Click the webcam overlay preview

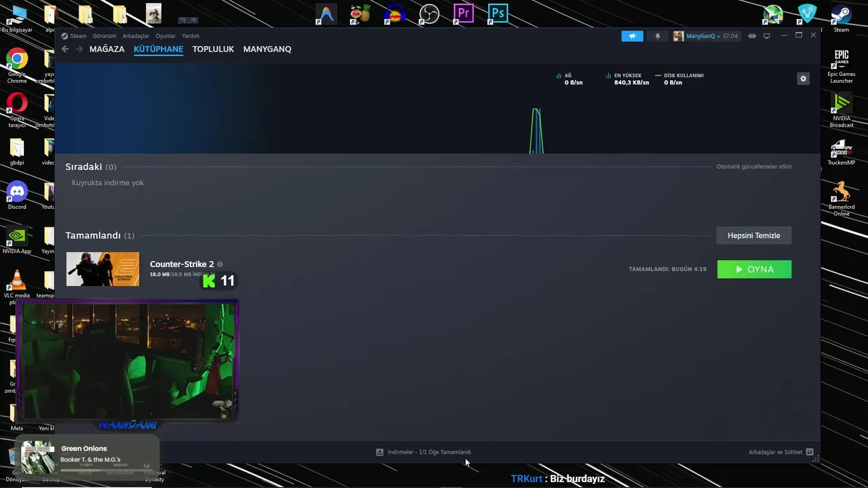click(127, 361)
